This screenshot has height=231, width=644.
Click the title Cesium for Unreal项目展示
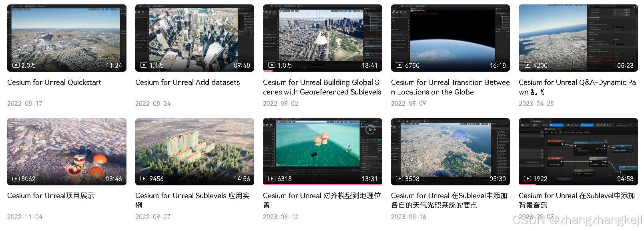click(x=51, y=196)
